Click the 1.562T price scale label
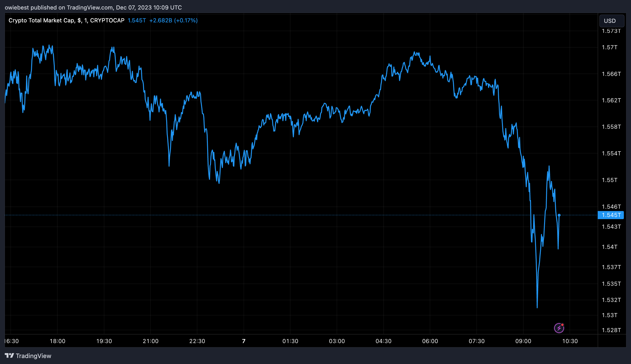This screenshot has width=631, height=364. [x=611, y=100]
